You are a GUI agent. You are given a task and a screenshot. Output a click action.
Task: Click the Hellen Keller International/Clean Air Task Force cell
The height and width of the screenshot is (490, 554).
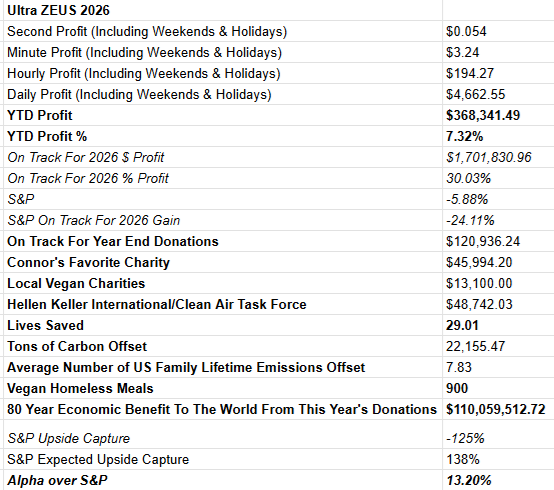pyautogui.click(x=223, y=305)
